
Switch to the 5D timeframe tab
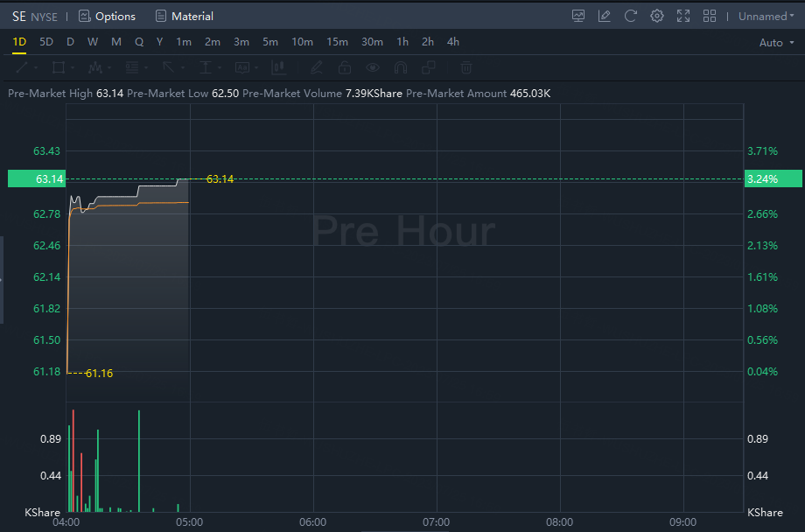click(46, 42)
